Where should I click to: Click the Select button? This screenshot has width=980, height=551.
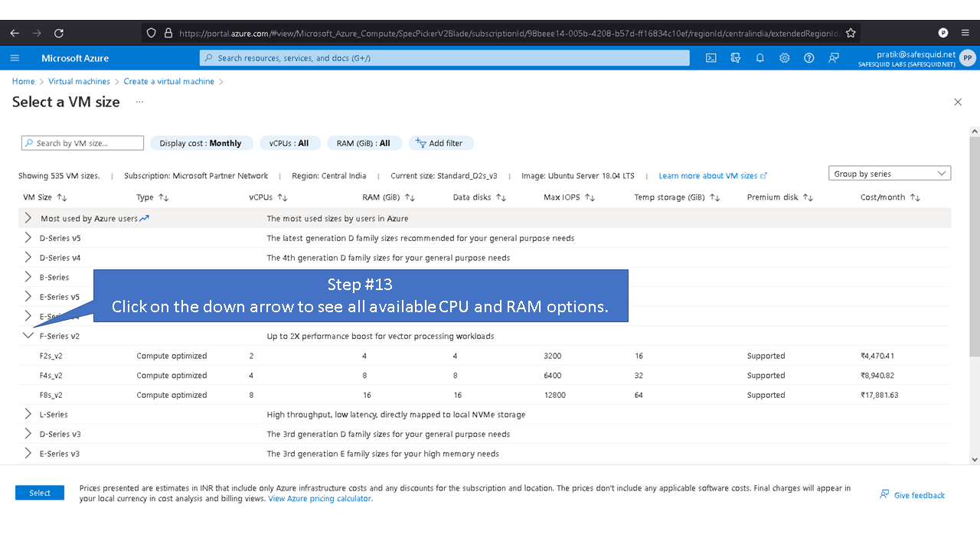(40, 493)
